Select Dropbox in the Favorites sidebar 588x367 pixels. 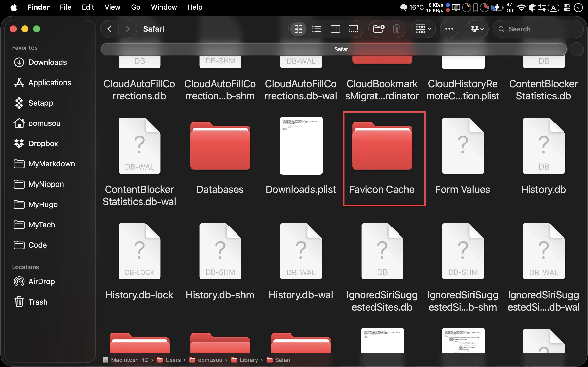click(x=43, y=143)
